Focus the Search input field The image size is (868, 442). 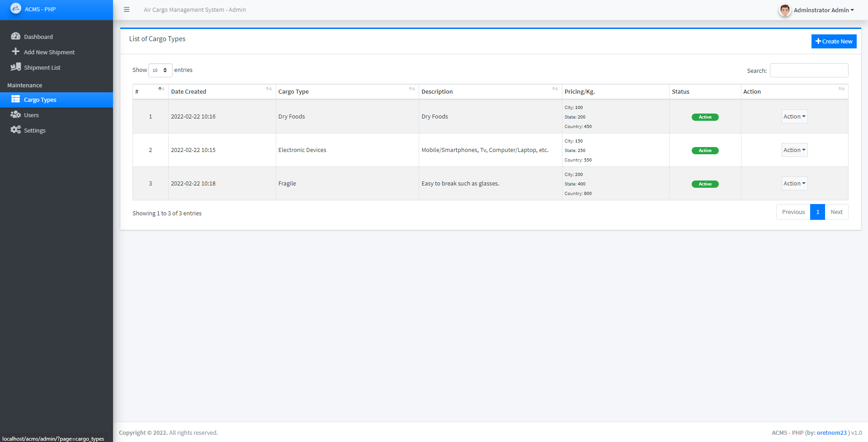809,70
